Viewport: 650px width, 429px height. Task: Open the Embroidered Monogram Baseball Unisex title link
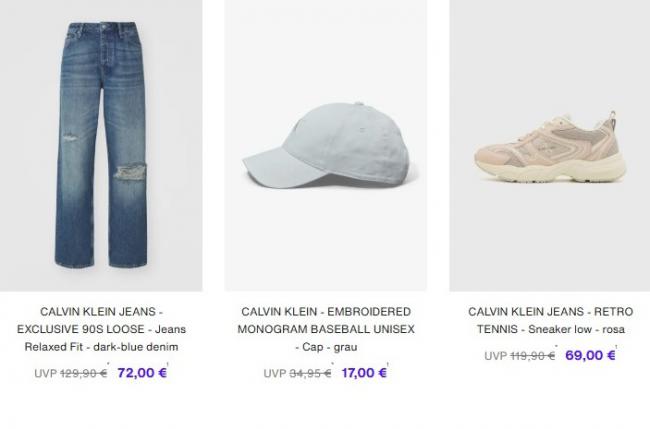point(326,329)
